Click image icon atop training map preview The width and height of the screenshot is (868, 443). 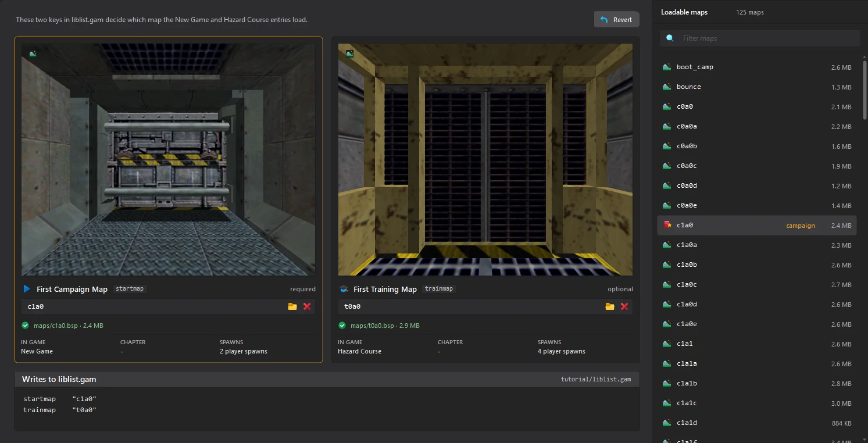[349, 53]
